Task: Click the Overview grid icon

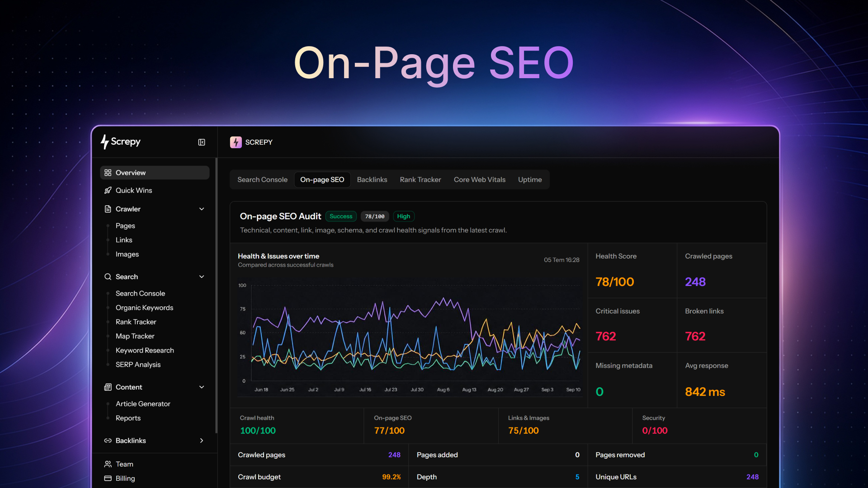Action: pyautogui.click(x=108, y=173)
